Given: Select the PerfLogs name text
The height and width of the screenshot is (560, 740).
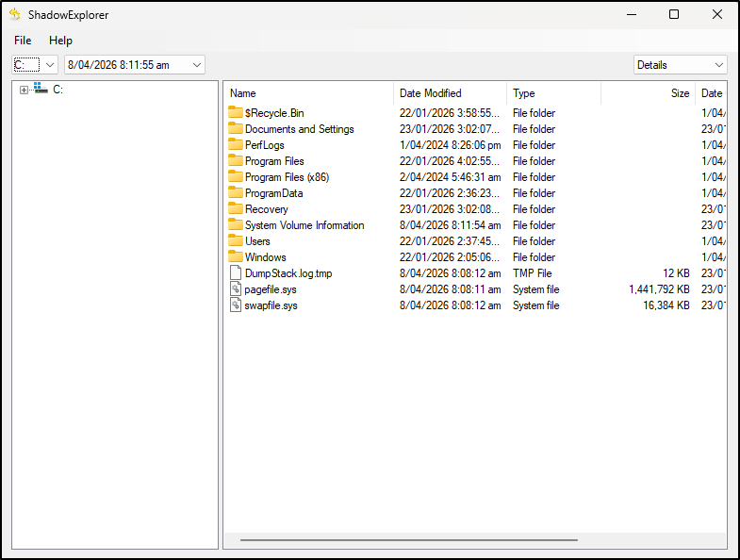Looking at the screenshot, I should pos(264,145).
